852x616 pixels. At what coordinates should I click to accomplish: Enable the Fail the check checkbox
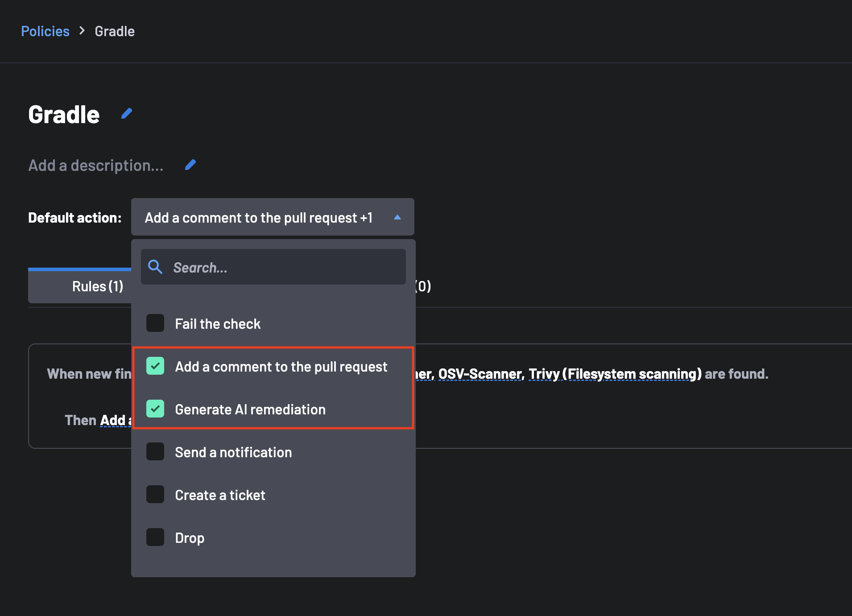155,323
